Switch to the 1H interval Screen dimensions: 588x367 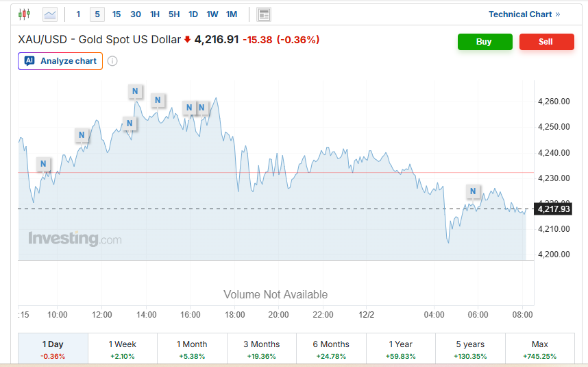155,14
